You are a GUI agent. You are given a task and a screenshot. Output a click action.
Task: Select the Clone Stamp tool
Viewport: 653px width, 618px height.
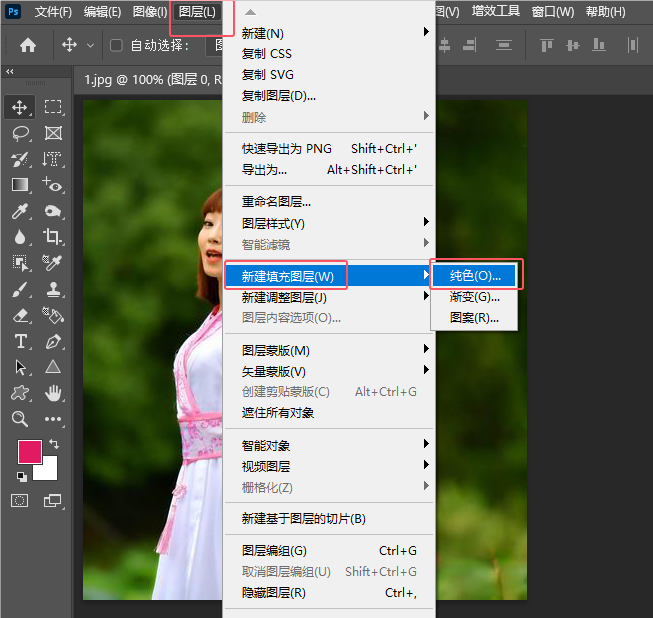[x=53, y=289]
